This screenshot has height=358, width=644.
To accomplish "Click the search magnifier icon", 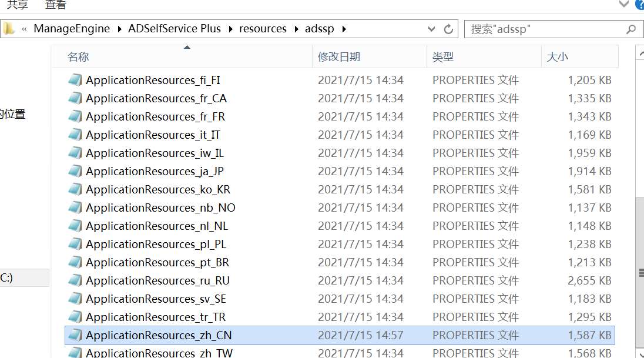I will 631,29.
